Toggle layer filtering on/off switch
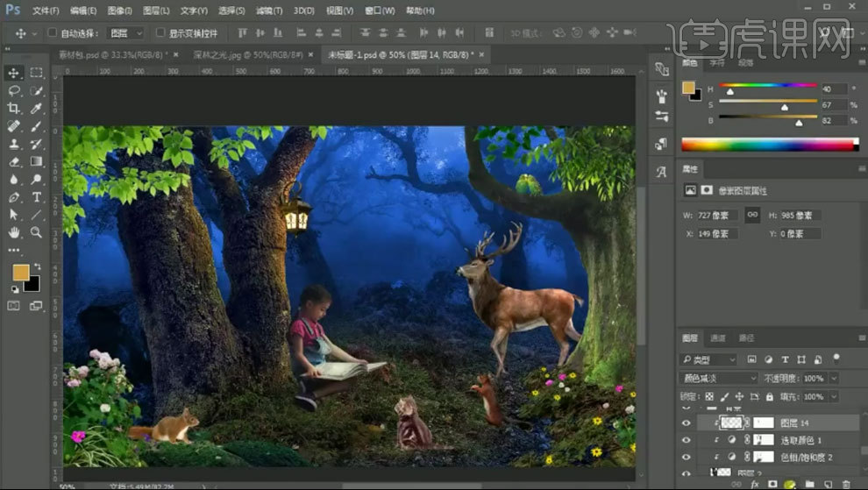This screenshot has width=868, height=490. tap(836, 359)
